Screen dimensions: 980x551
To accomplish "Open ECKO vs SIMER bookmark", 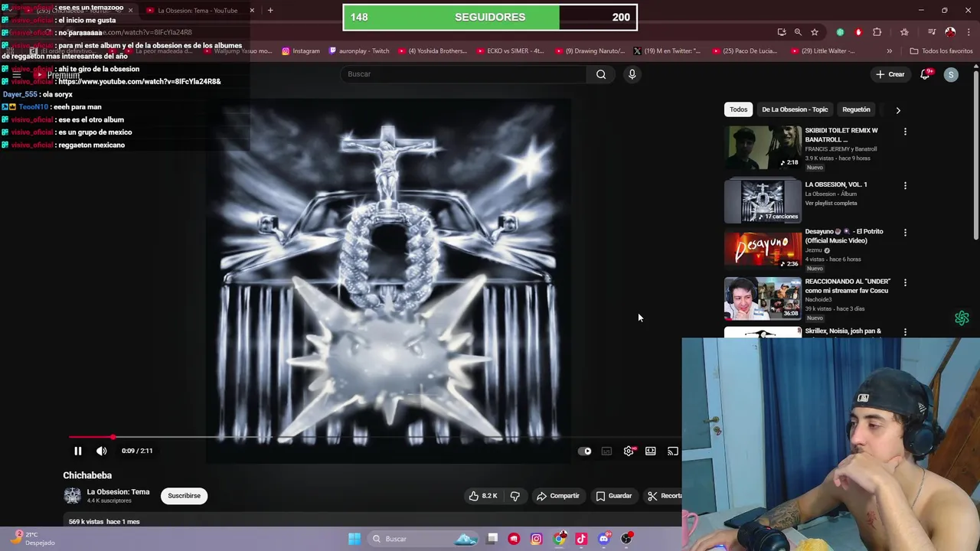I will pos(510,51).
